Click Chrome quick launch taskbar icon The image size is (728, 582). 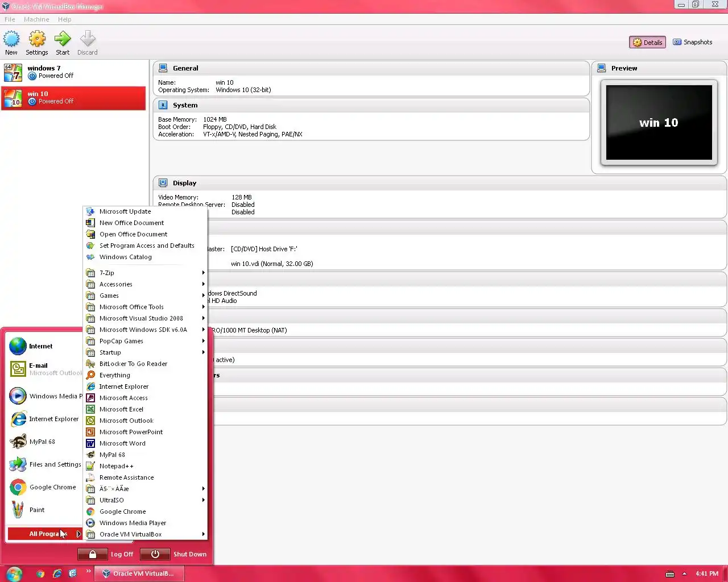[40, 573]
